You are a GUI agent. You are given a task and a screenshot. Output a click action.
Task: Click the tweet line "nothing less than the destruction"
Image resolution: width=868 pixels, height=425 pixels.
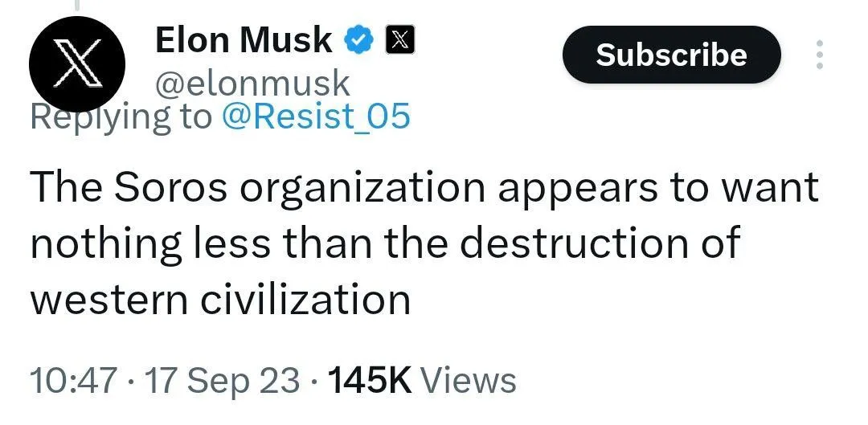(384, 244)
